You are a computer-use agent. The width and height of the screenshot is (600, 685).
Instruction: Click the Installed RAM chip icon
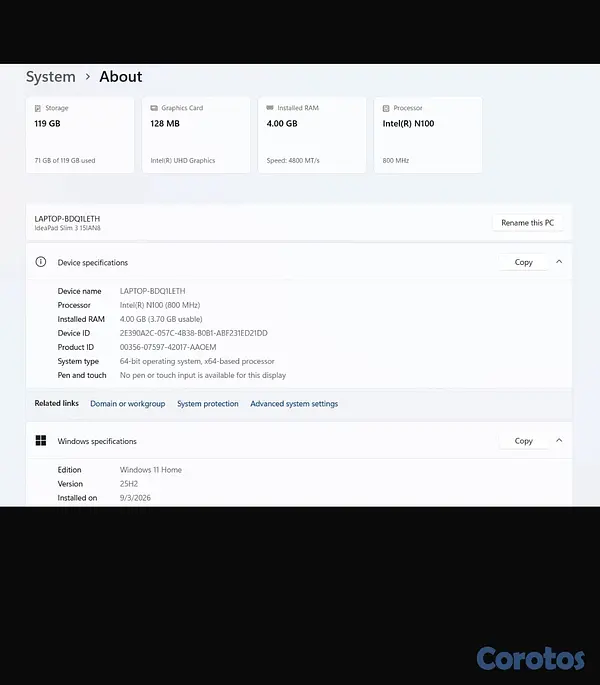270,107
